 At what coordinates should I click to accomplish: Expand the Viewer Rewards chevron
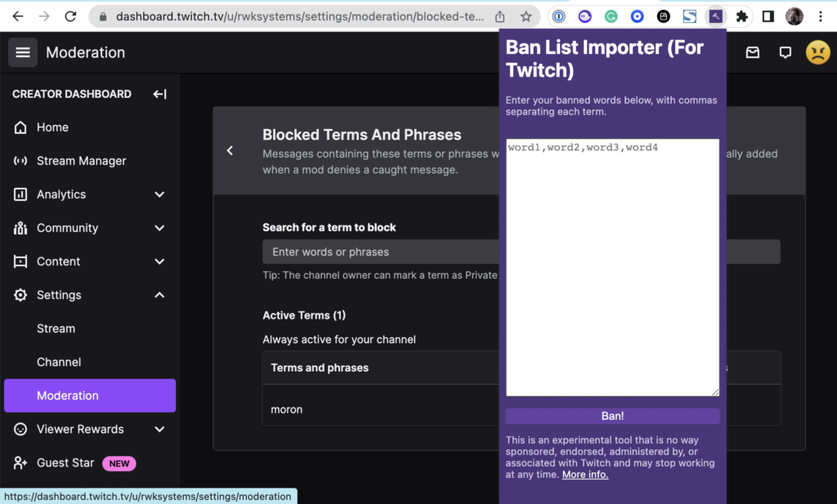[x=159, y=430]
